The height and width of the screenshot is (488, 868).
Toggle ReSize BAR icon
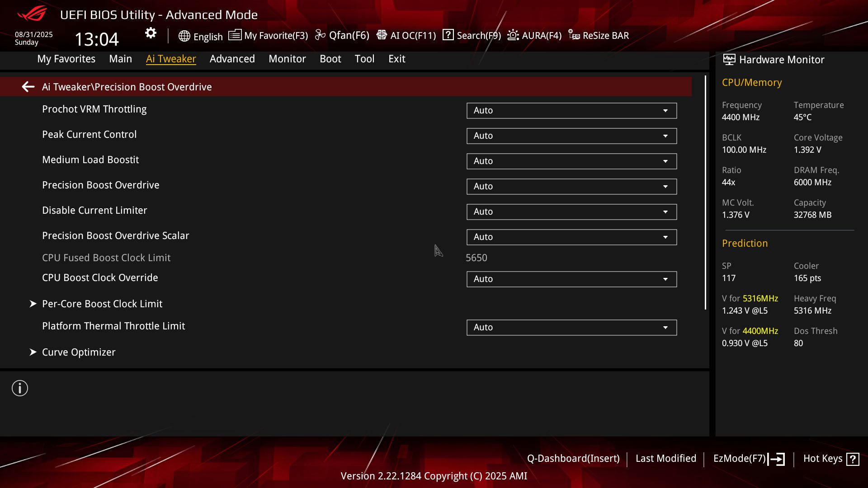click(x=574, y=35)
